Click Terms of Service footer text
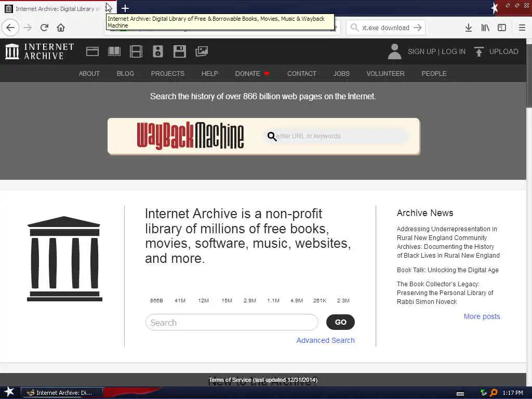 pyautogui.click(x=263, y=380)
